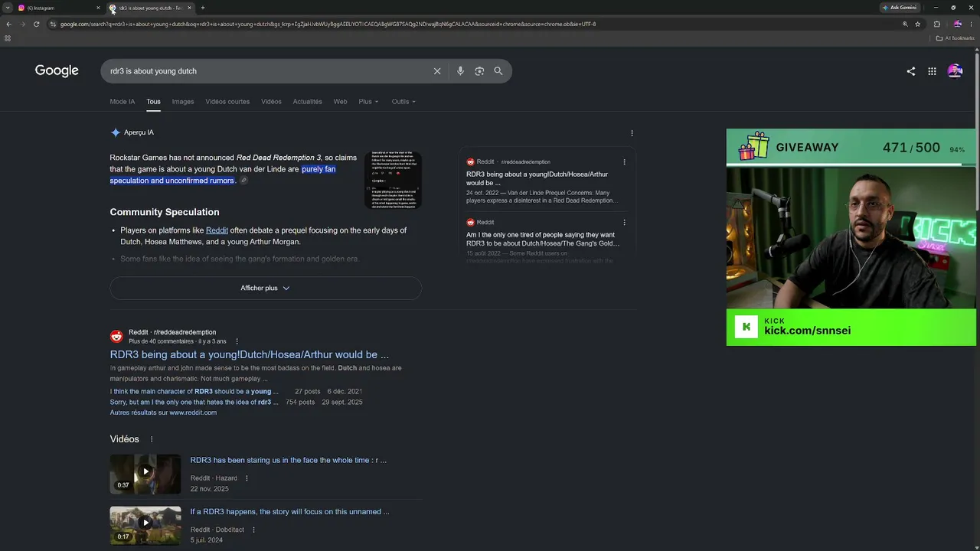Open the Vidéos results tab

coord(271,102)
